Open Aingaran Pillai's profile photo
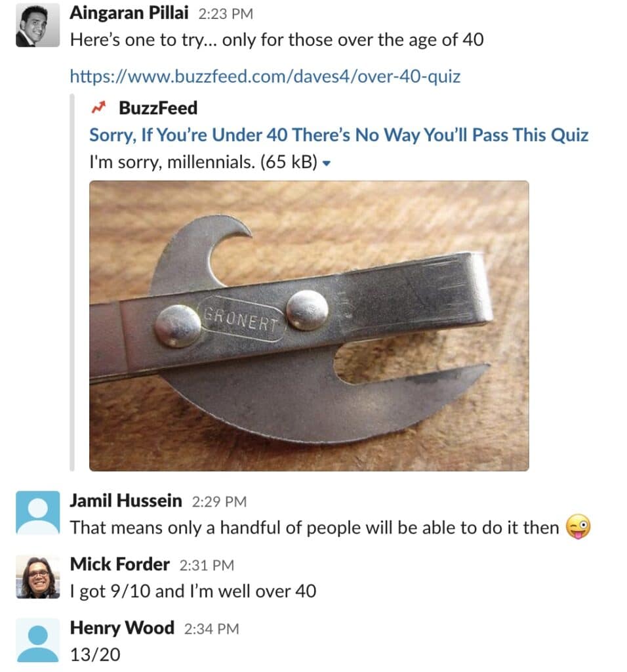The image size is (627, 672). pos(37,26)
